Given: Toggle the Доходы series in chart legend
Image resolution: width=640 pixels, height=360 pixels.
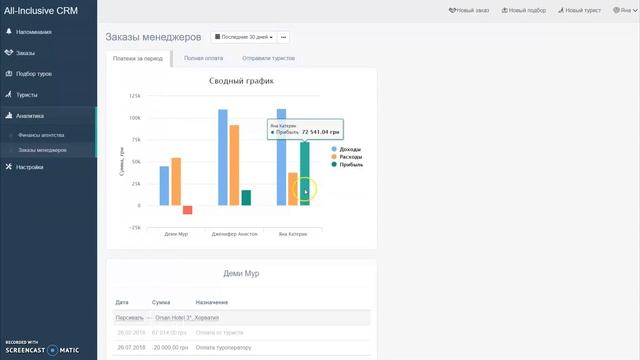Looking at the screenshot, I should pos(350,149).
